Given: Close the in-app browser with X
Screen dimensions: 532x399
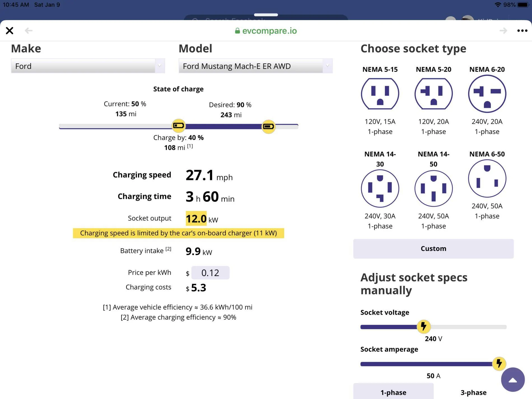Looking at the screenshot, I should click(x=10, y=31).
